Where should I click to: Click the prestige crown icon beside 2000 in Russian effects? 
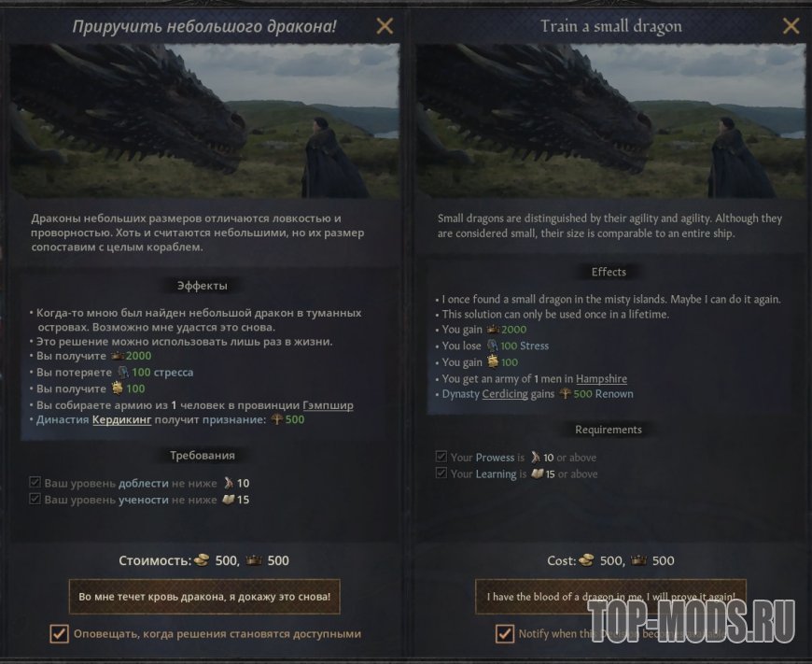[x=118, y=356]
